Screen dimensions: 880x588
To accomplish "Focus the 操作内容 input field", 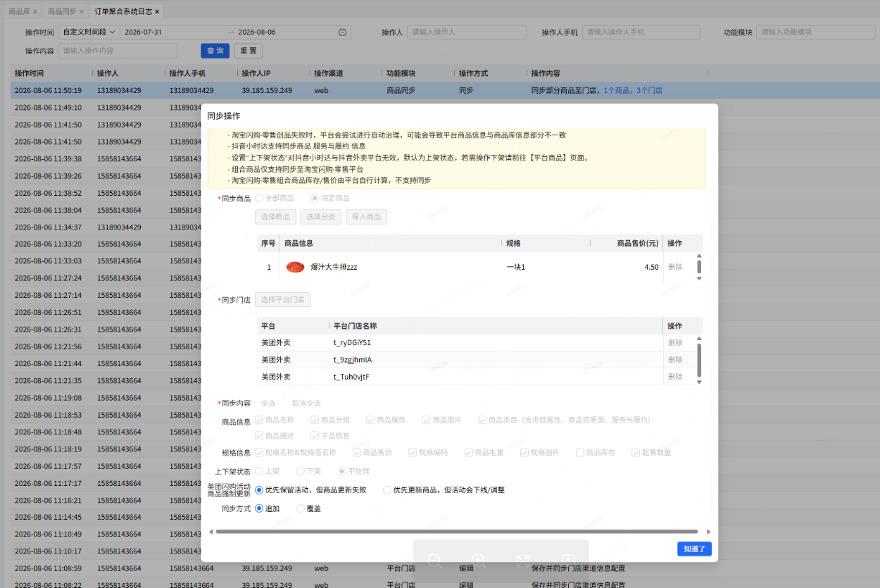I will [x=118, y=51].
